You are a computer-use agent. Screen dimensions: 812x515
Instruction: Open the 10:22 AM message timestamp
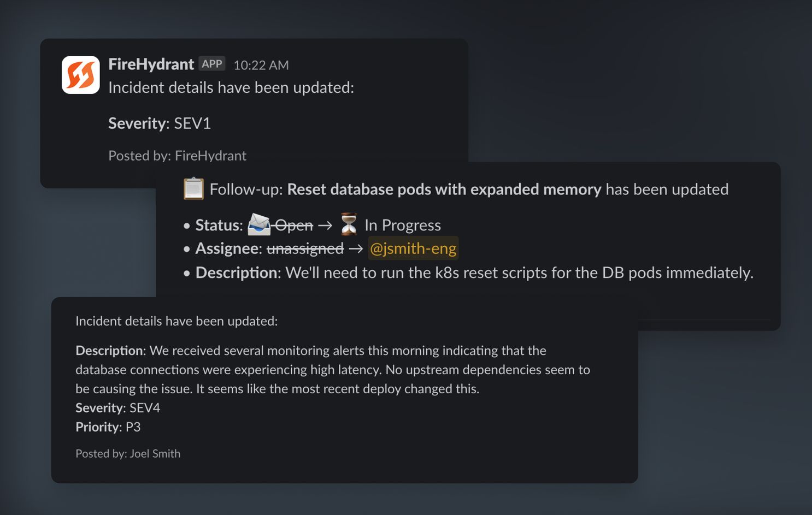[261, 65]
